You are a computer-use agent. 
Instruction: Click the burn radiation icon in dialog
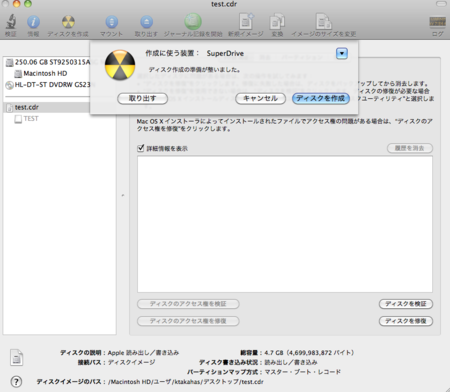coord(120,65)
